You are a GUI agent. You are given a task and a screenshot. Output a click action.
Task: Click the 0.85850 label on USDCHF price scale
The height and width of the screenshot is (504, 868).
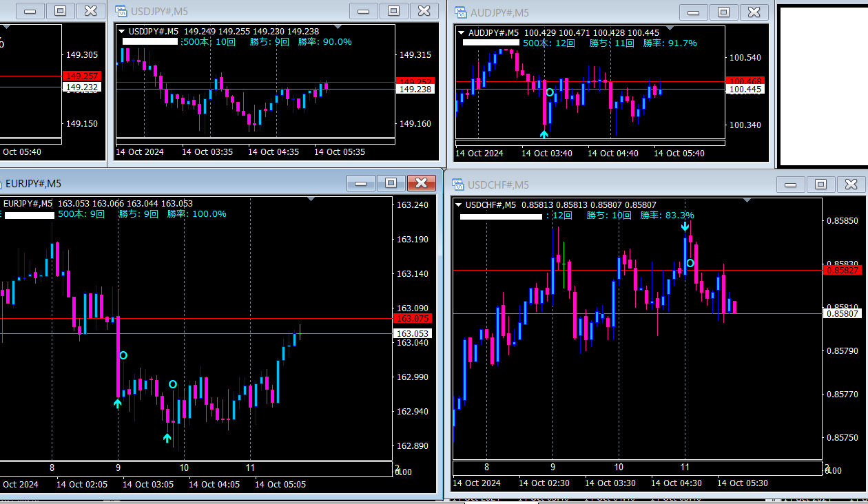point(842,221)
